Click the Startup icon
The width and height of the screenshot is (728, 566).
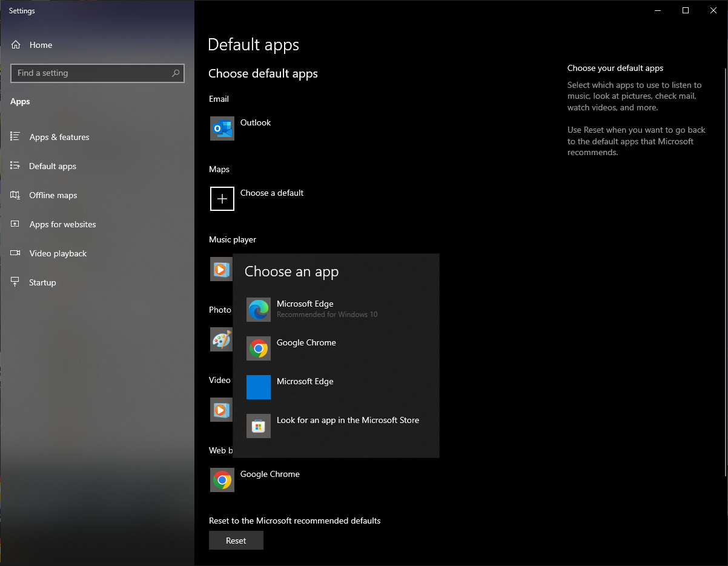[16, 282]
